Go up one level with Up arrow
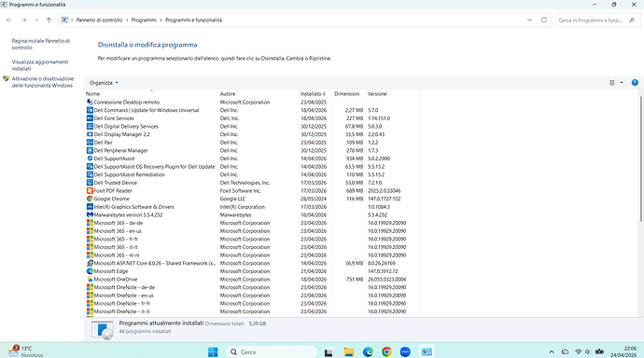 [x=49, y=21]
